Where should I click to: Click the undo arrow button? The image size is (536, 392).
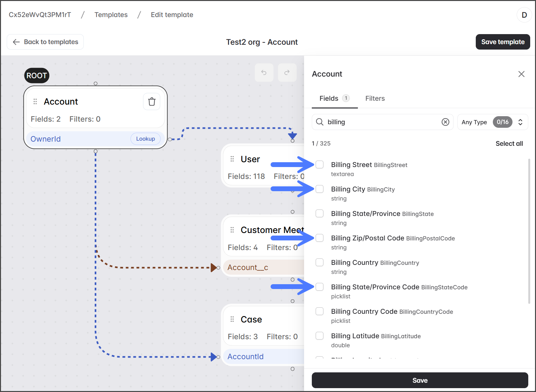click(x=264, y=72)
